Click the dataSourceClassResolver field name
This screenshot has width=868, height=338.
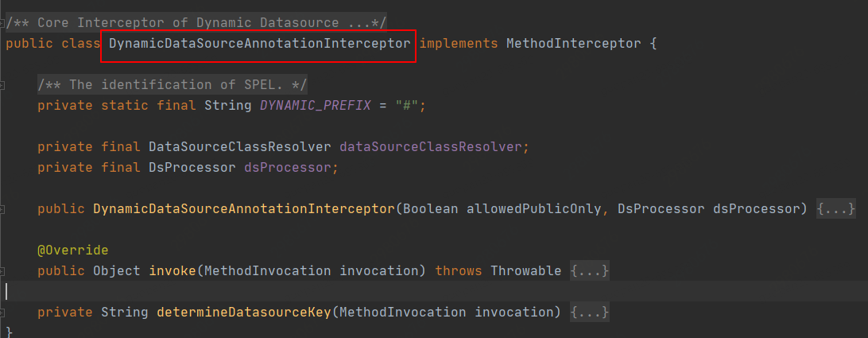tap(434, 147)
